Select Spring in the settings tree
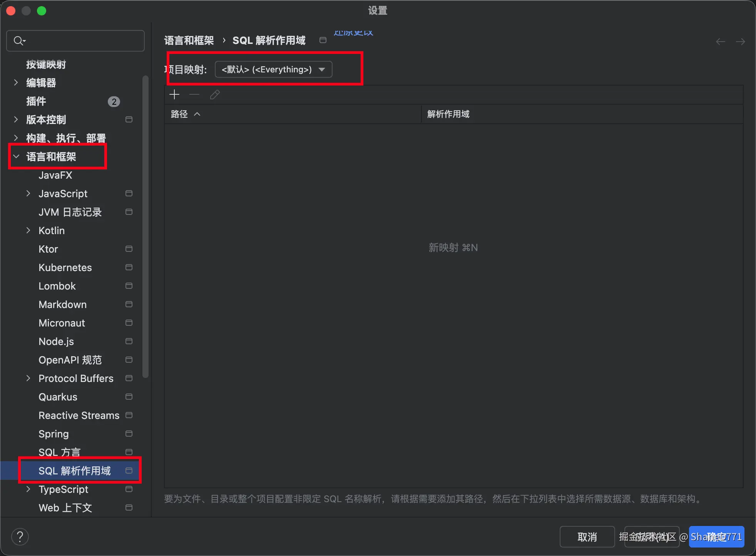The image size is (756, 556). (54, 434)
